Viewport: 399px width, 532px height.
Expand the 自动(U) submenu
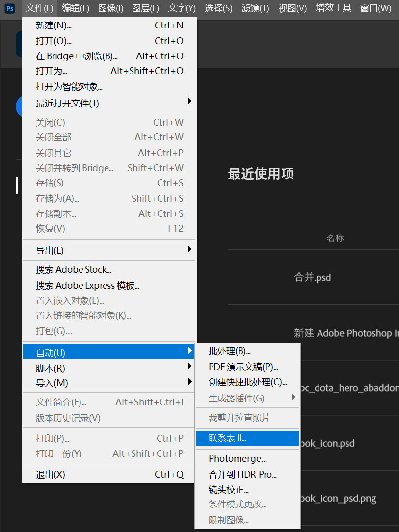point(109,351)
